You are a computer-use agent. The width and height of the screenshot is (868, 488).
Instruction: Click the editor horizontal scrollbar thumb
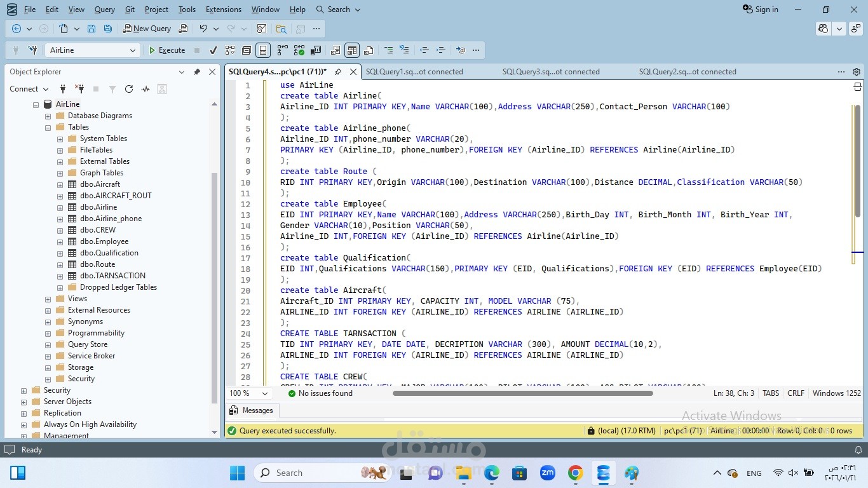(522, 393)
